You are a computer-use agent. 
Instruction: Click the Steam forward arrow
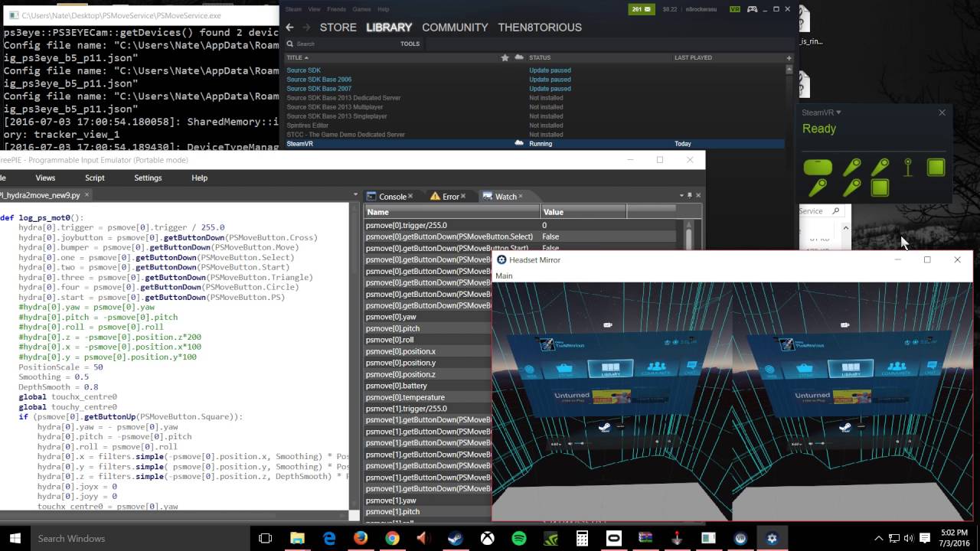coord(306,28)
